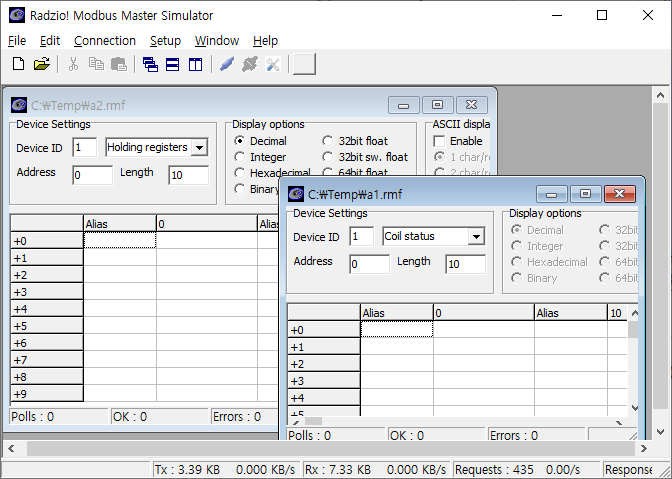Click the +0 alias cell in a2.rmf

(x=120, y=240)
